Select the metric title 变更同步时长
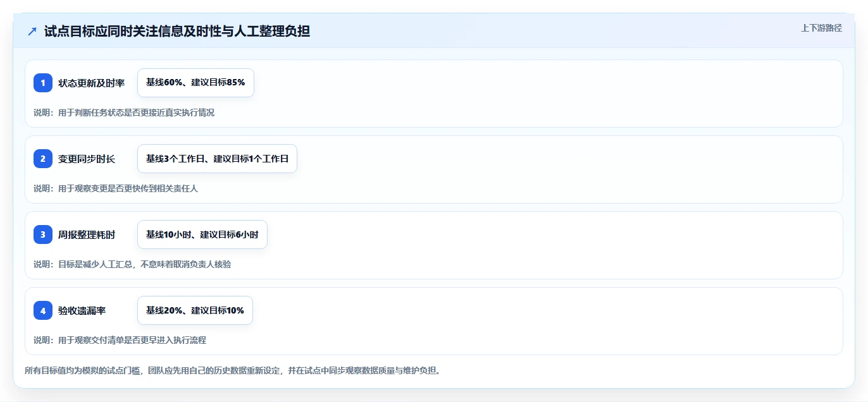868x402 pixels. [87, 159]
